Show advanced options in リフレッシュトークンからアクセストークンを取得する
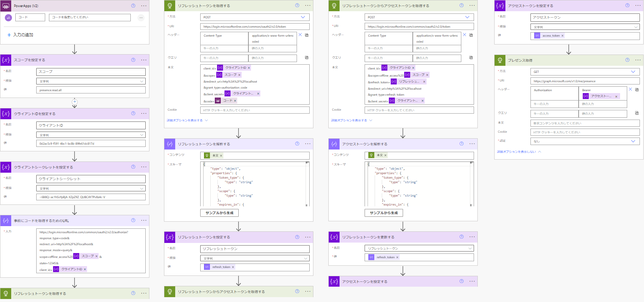The image size is (644, 302). pyautogui.click(x=352, y=120)
